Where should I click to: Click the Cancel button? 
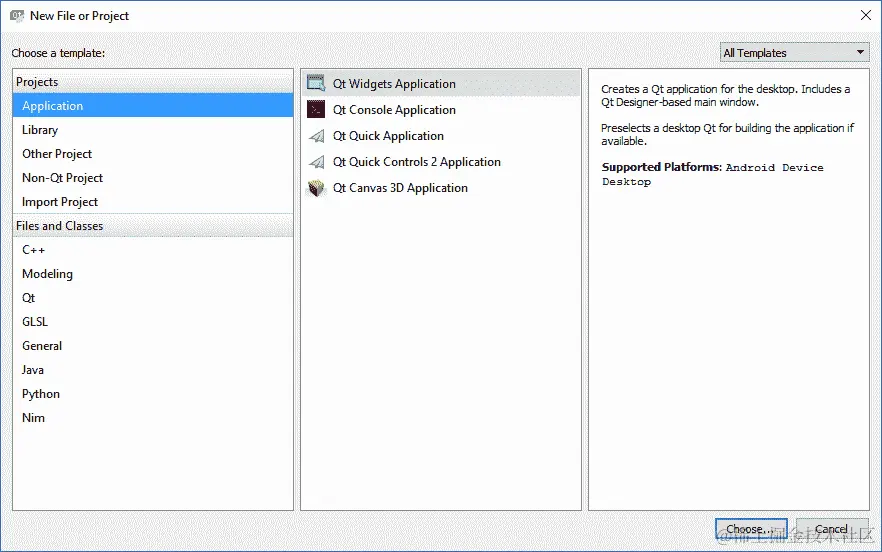[831, 529]
